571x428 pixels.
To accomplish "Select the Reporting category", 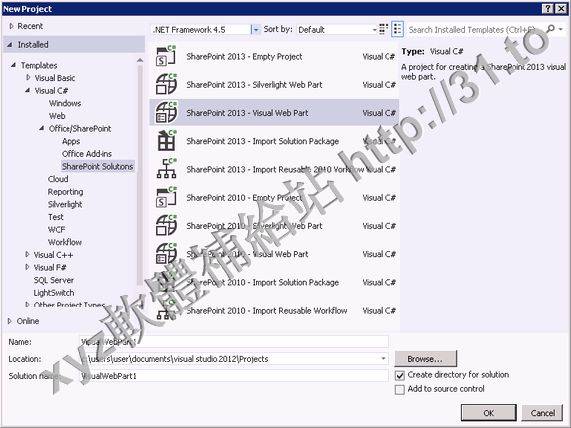I will click(66, 192).
